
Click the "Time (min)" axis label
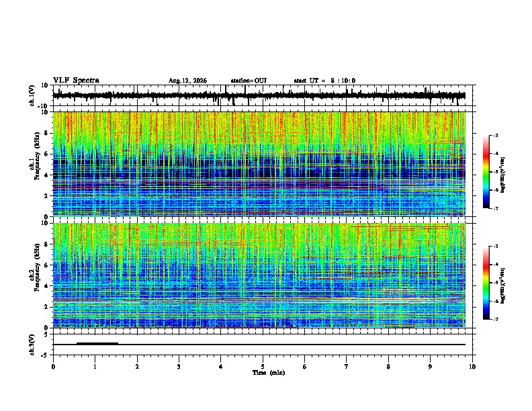point(269,373)
